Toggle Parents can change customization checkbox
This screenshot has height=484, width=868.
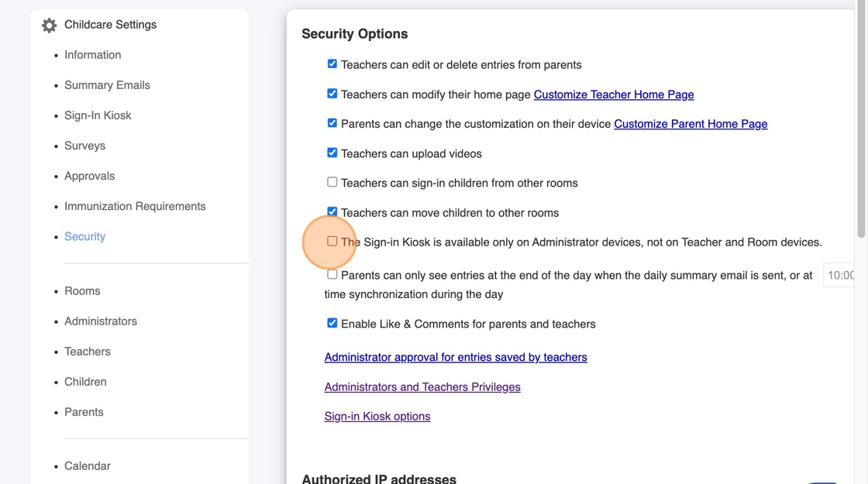332,123
